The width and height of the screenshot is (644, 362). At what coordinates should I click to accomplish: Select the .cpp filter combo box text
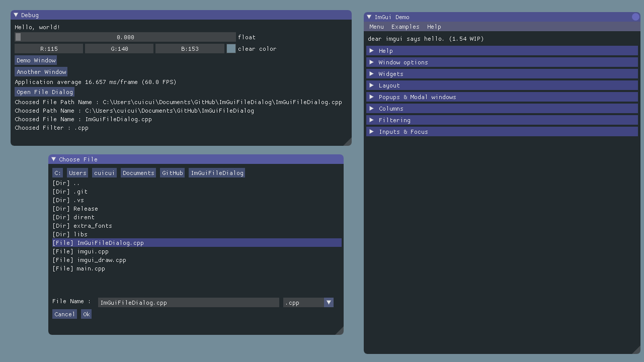point(303,302)
